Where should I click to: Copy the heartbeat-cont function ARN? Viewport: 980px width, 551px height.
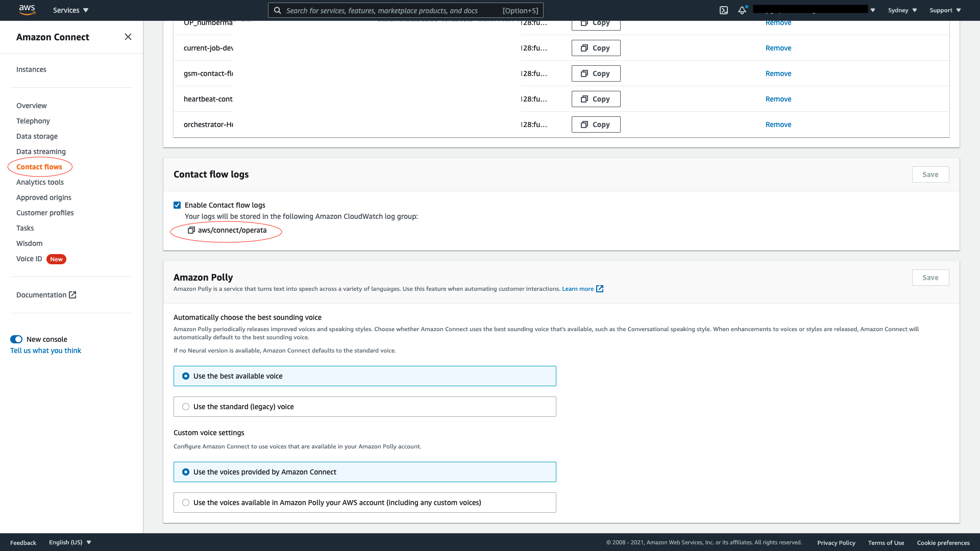pos(596,99)
